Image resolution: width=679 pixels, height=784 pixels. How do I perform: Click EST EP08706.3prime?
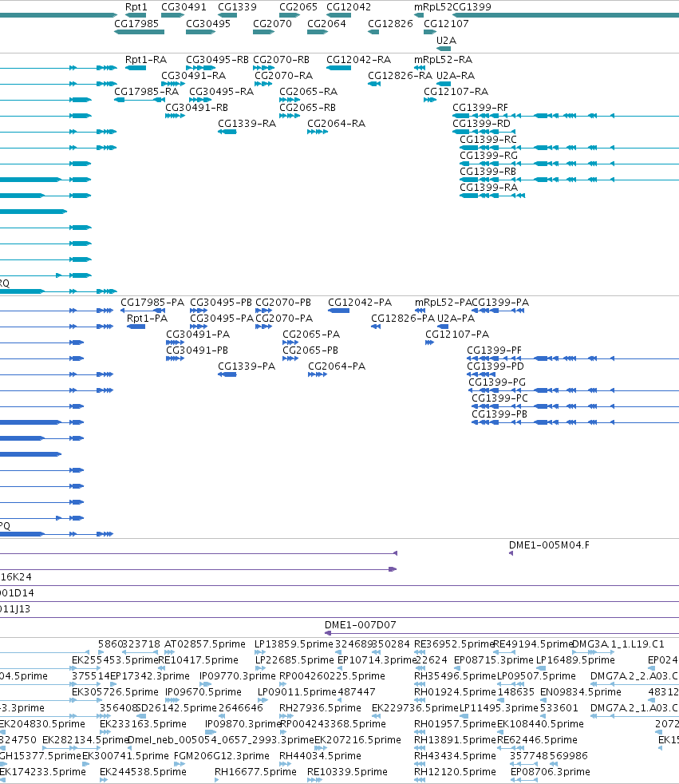(x=550, y=773)
